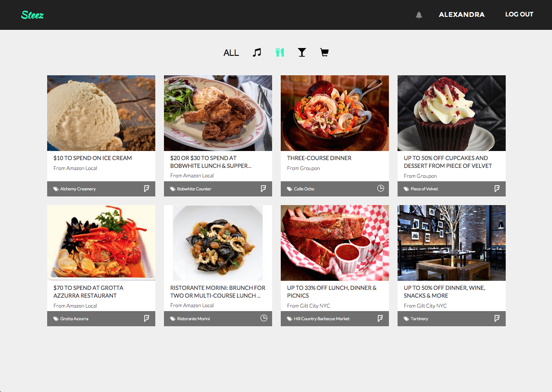
Task: Click the tag icon beside Calle Ocho
Action: click(x=289, y=189)
